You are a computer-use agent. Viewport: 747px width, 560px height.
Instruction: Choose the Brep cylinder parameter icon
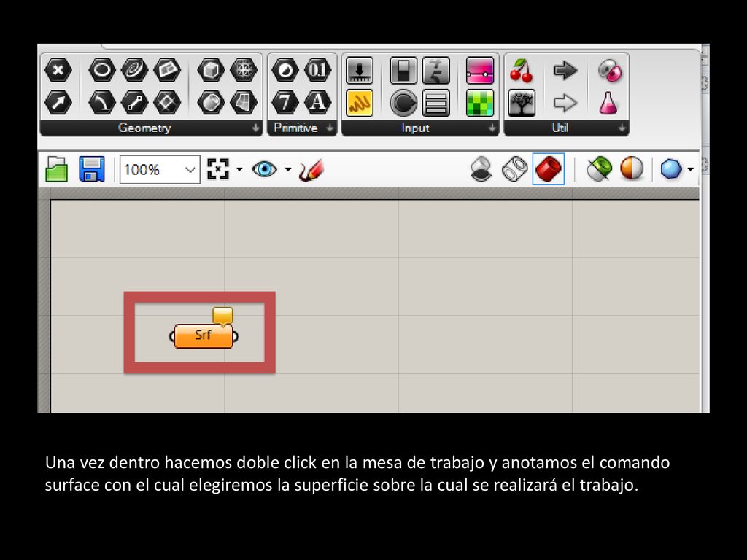coord(211,102)
